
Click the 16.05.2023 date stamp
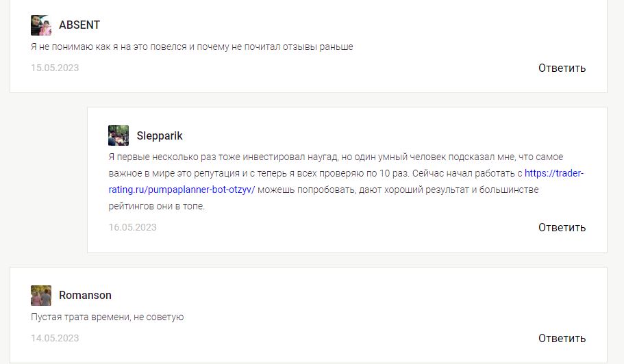click(x=132, y=227)
